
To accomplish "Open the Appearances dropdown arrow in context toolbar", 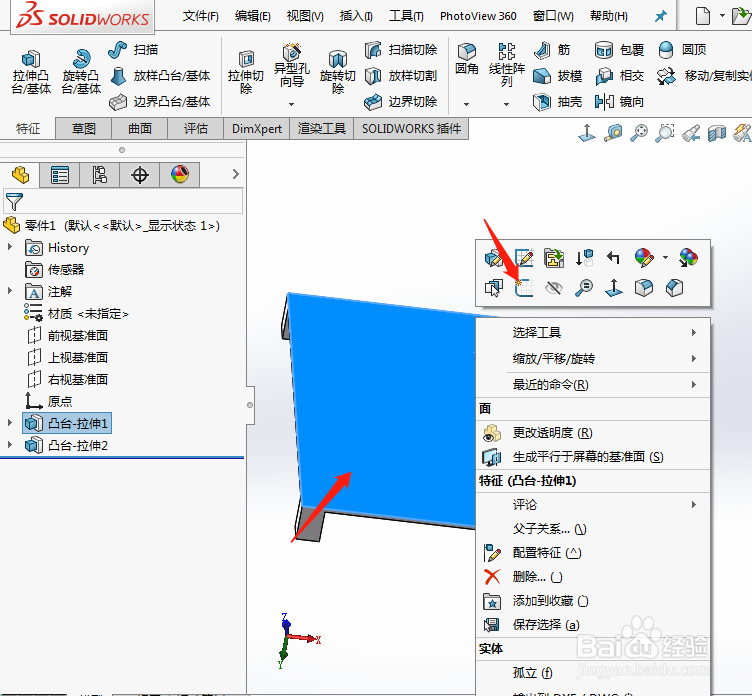I will pos(665,258).
